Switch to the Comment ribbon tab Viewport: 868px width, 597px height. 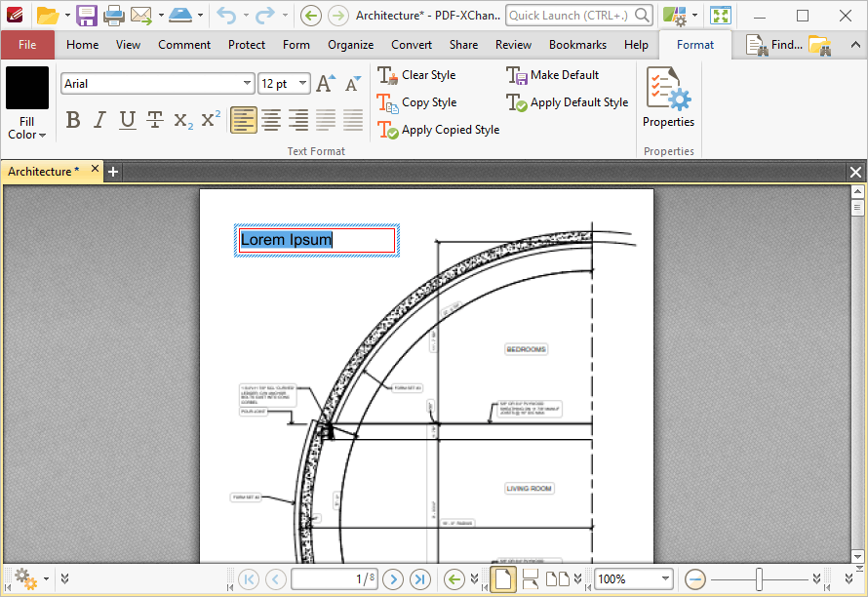pos(184,44)
